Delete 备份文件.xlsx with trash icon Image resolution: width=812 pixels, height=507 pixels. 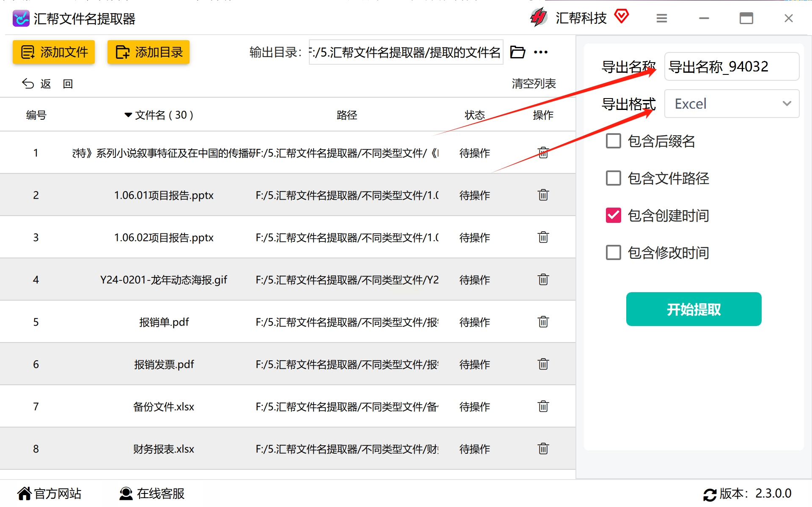(543, 406)
